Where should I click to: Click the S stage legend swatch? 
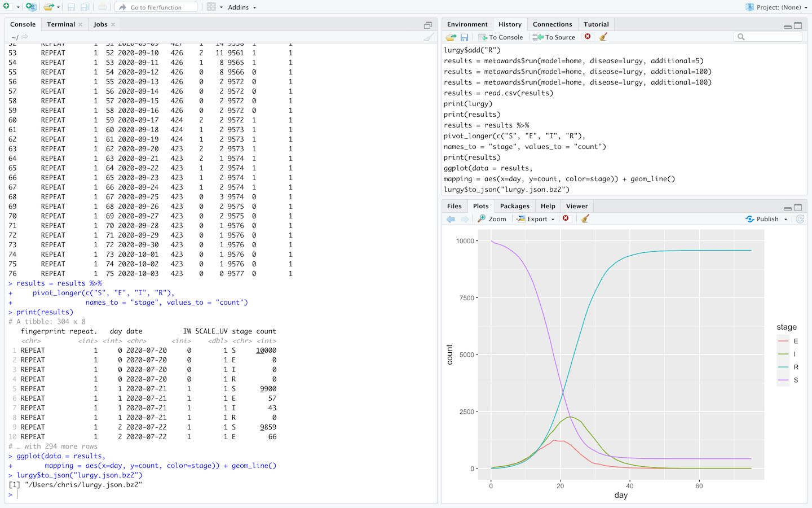click(783, 380)
